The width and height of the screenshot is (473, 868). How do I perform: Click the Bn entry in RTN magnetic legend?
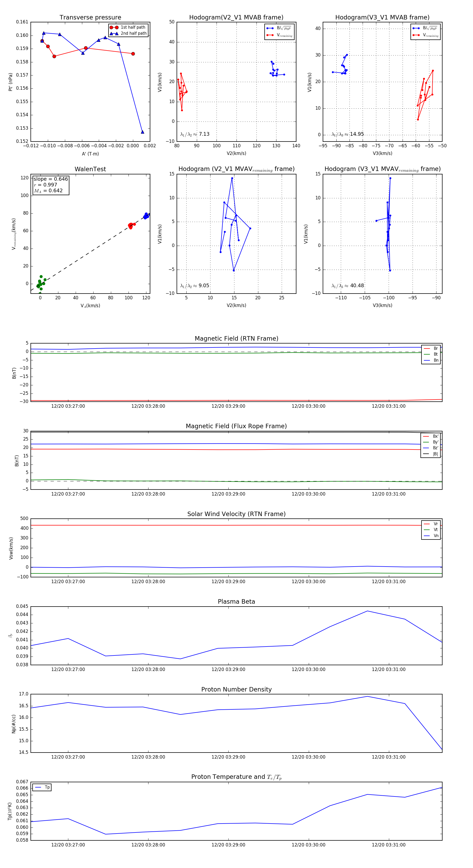pyautogui.click(x=436, y=360)
